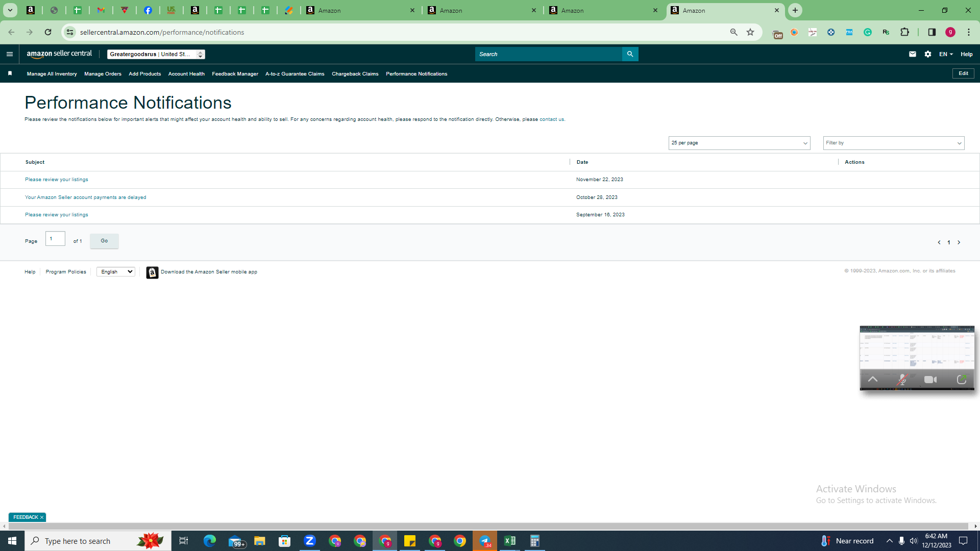Click the FEEDBACK button
The image size is (980, 551).
point(26,517)
